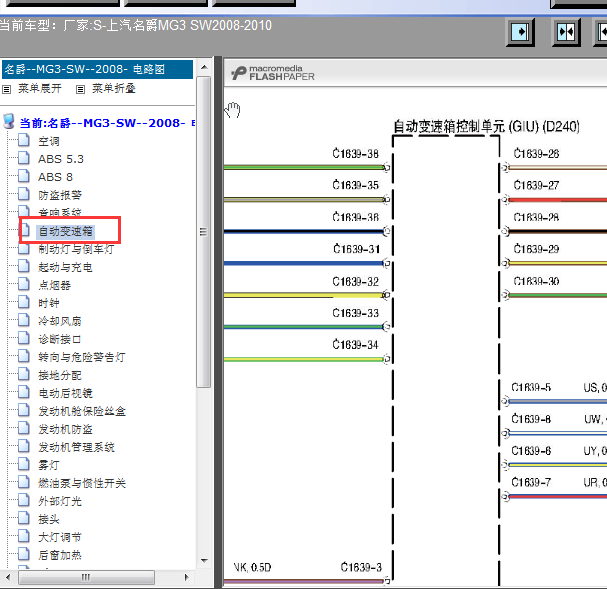Open the 诊断接口 entry

point(60,339)
